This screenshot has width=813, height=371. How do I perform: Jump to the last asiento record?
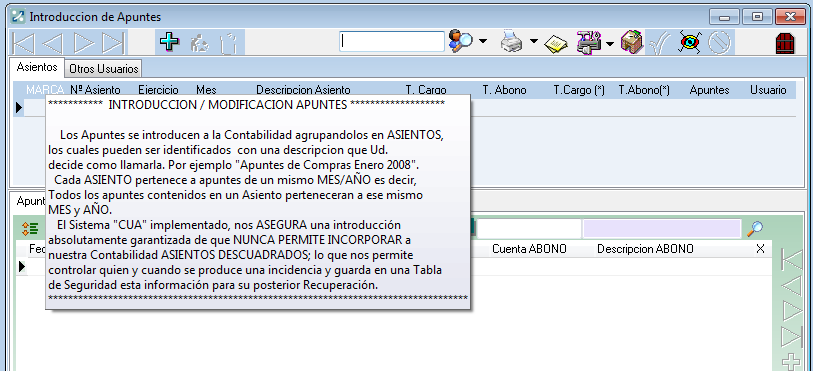click(114, 42)
